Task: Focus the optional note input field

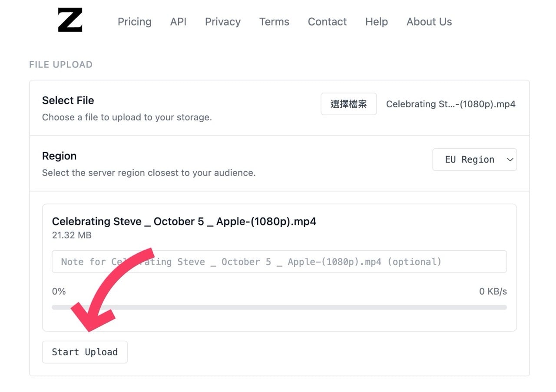Action: point(279,262)
